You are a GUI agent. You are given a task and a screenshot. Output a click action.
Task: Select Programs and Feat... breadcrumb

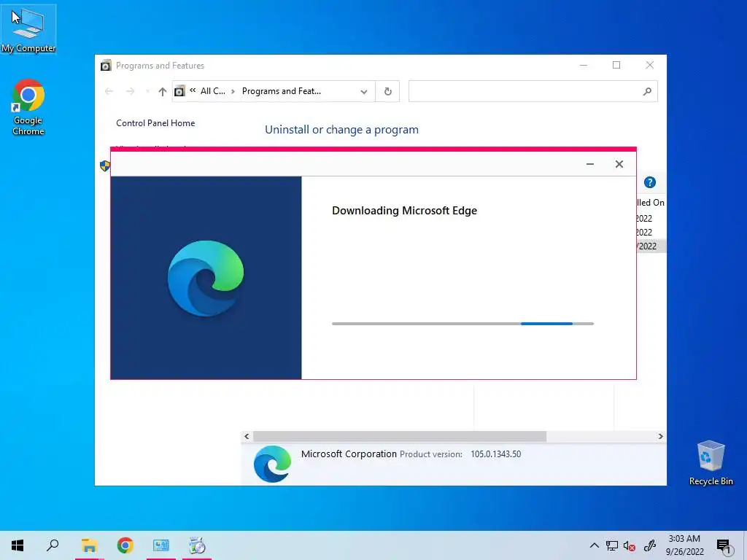pos(281,91)
